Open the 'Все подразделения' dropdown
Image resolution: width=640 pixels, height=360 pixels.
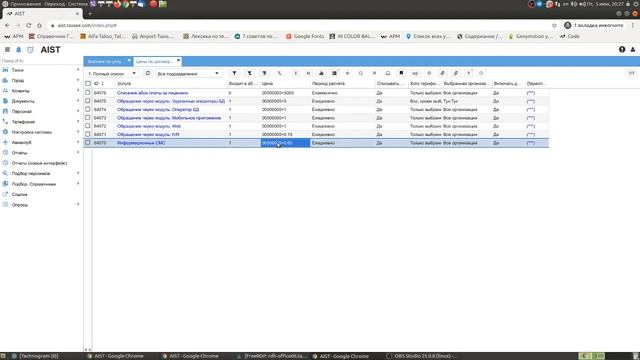188,73
